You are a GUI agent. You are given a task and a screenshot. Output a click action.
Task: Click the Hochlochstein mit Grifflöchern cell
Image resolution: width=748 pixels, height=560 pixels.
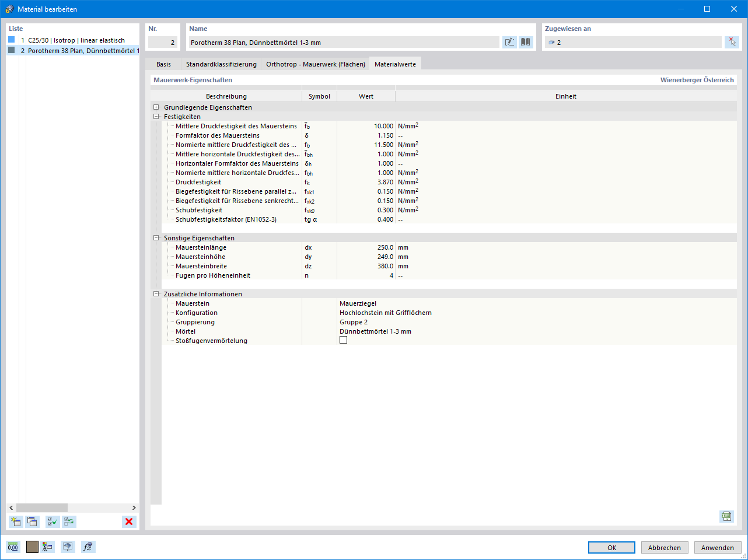tap(386, 313)
